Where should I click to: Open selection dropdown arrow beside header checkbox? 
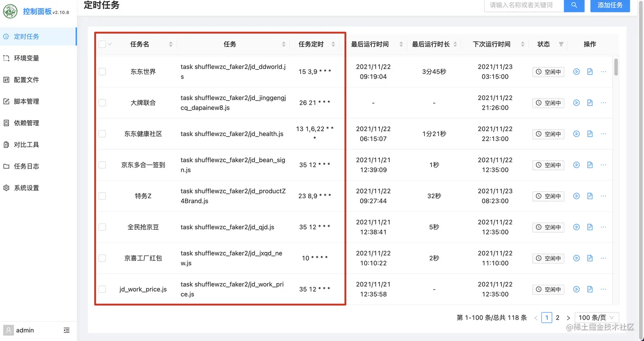(x=110, y=44)
